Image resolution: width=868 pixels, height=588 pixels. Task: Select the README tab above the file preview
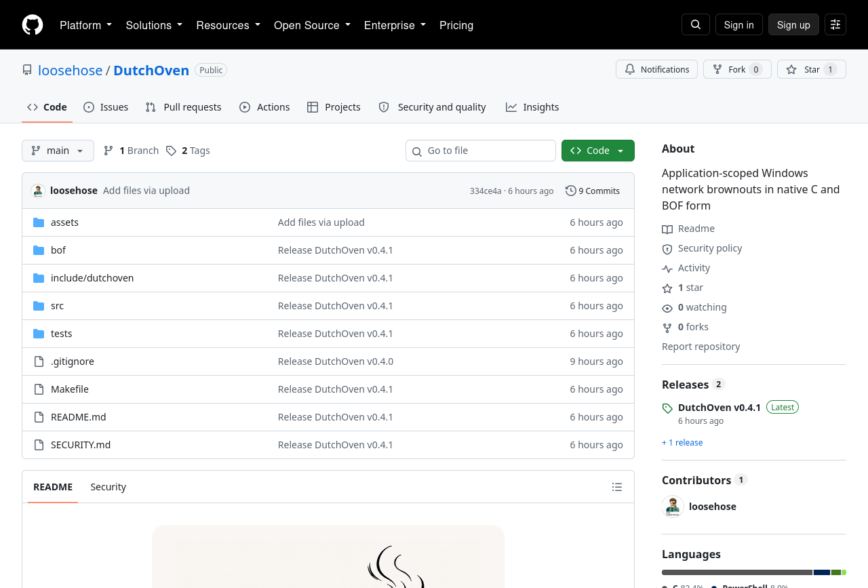point(53,487)
